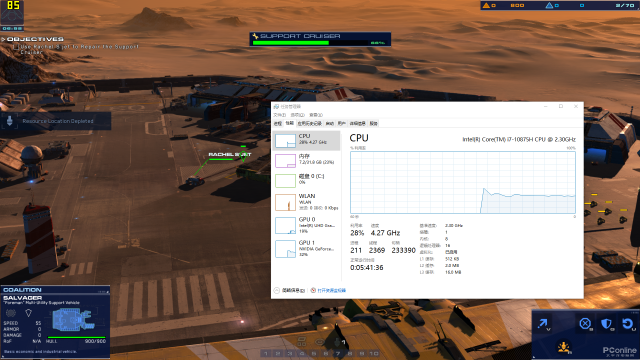
Task: Select the WLAN performance entry
Action: point(306,202)
